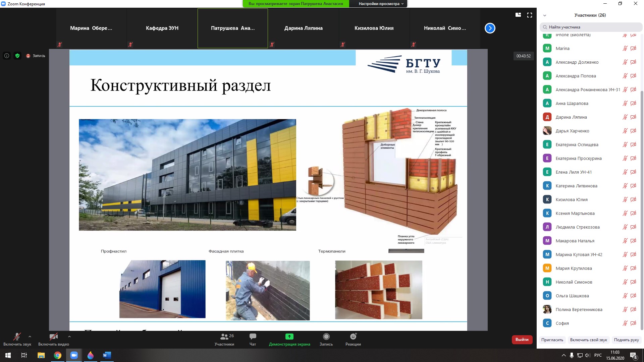Image resolution: width=644 pixels, height=362 pixels.
Task: Select Кафедра ЭУН video tile
Action: click(x=162, y=28)
